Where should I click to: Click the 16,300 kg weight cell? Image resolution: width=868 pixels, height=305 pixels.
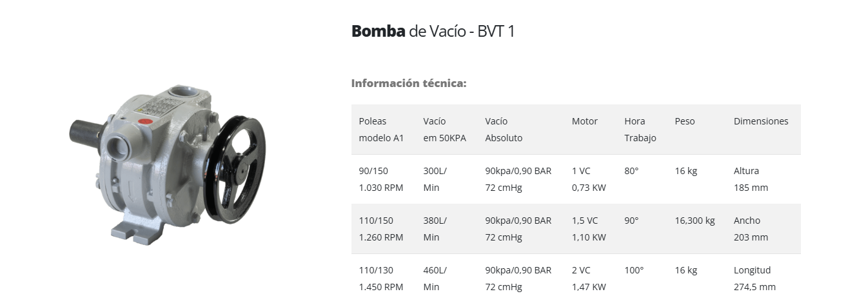(x=695, y=221)
